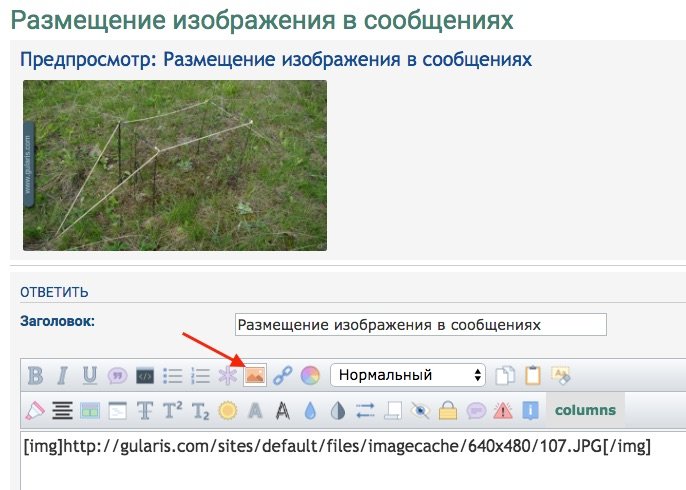Click the red warning triangle icon

coord(502,410)
